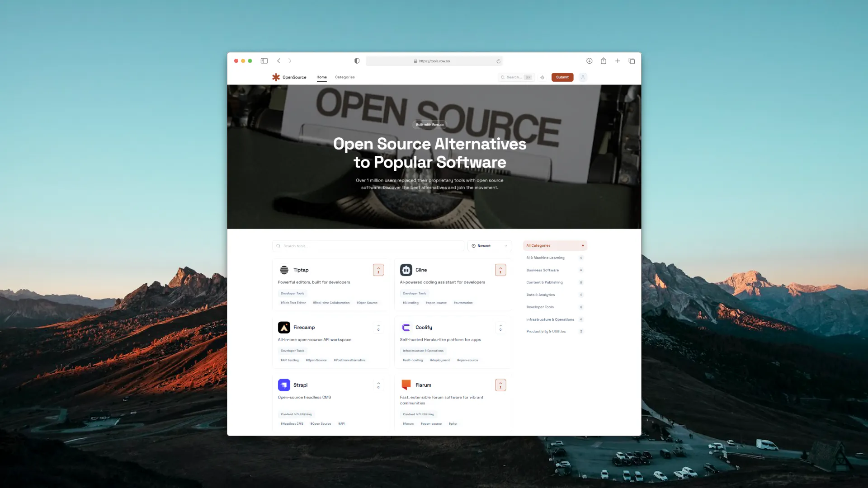
Task: Click the Developer Tools tag on Tiptap
Action: [x=292, y=294]
